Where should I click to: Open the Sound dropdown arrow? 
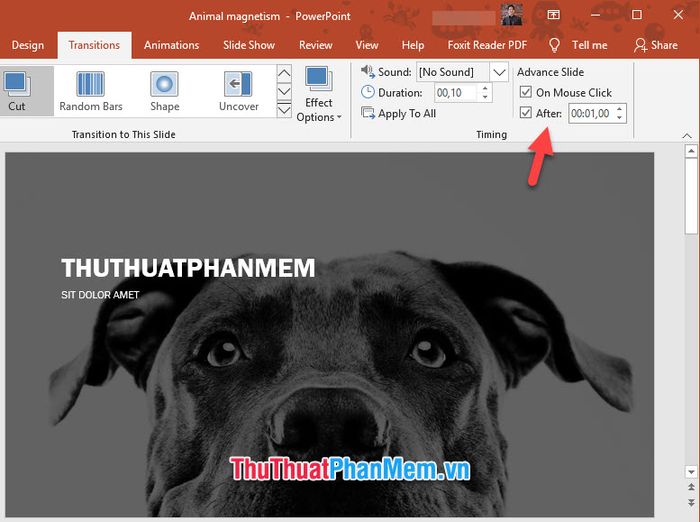[x=499, y=72]
